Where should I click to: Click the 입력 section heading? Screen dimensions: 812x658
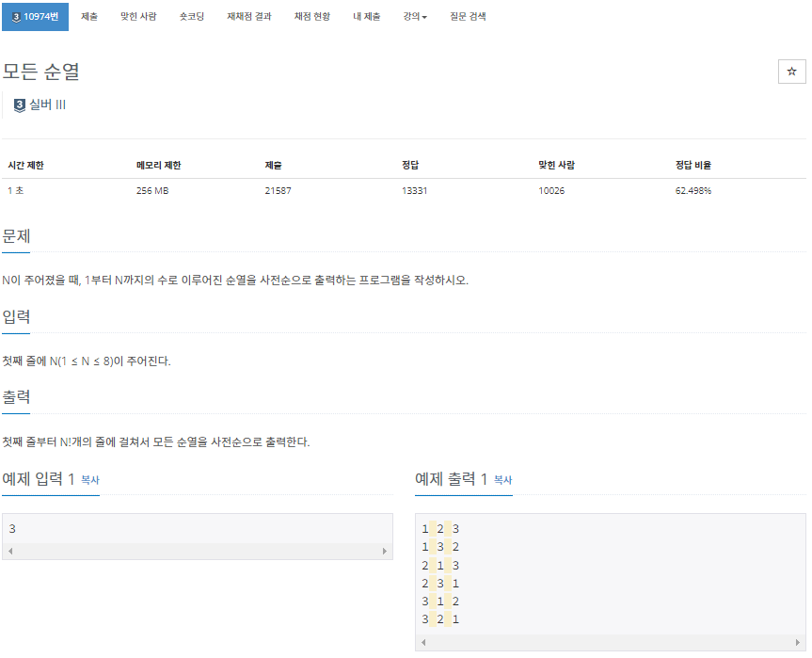click(x=16, y=316)
